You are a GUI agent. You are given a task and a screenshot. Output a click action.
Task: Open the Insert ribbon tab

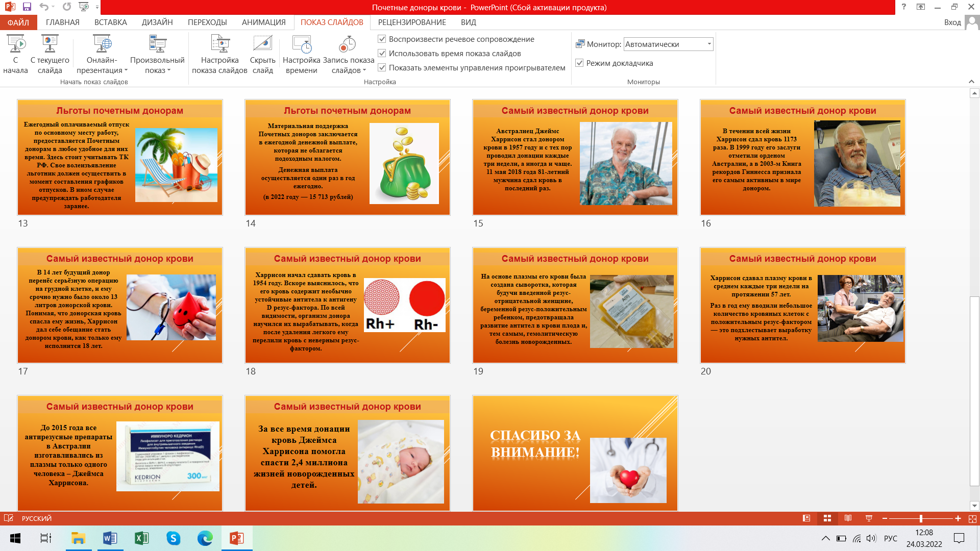click(111, 22)
